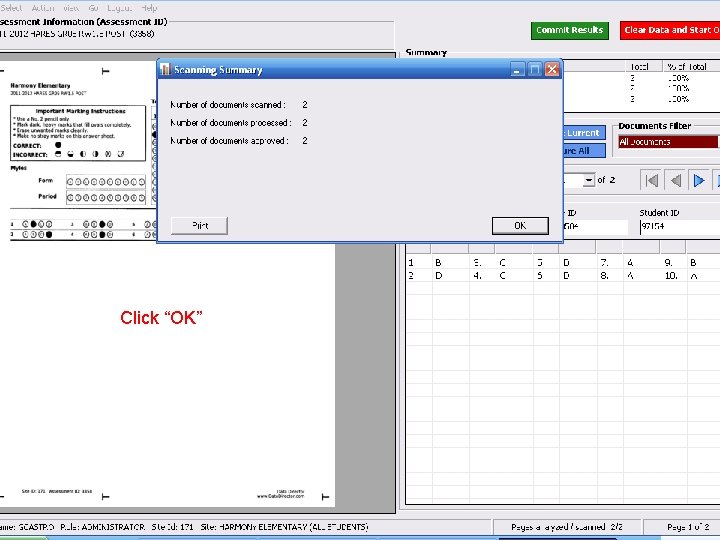Go to the previous document arrow

click(x=675, y=180)
